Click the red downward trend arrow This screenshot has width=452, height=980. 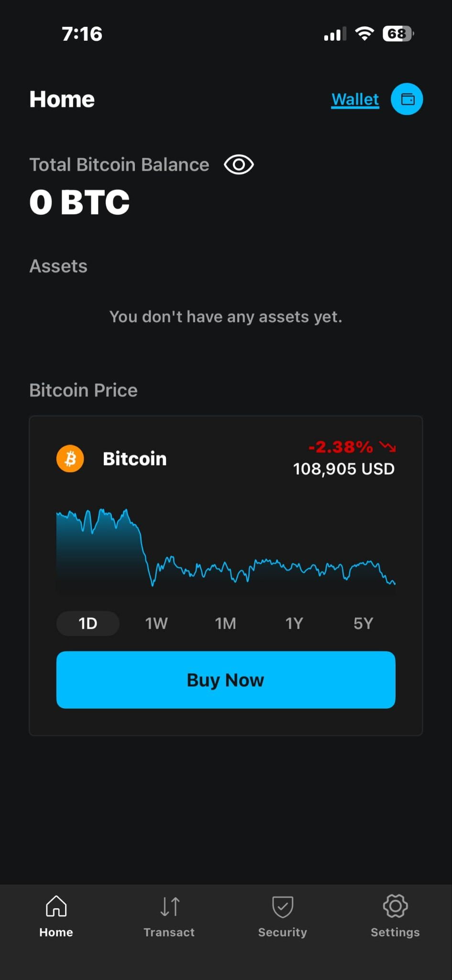387,447
